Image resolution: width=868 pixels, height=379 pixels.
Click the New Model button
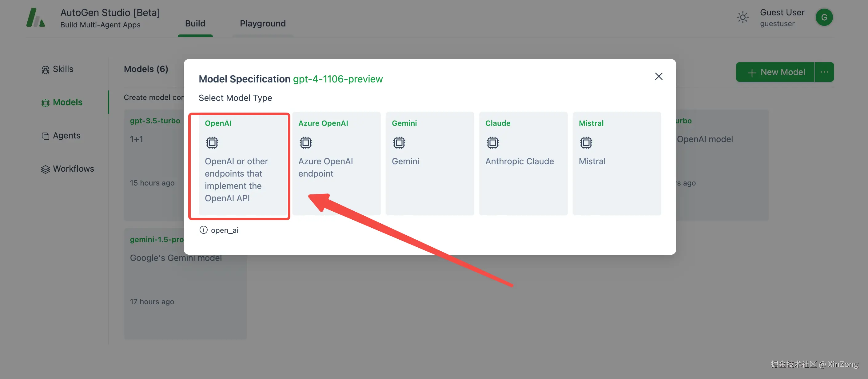pos(775,72)
